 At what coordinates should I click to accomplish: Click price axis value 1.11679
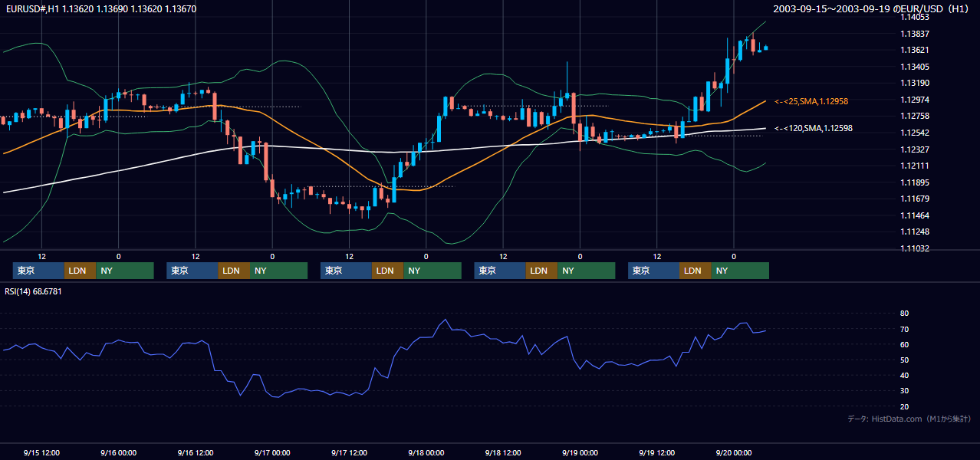(915, 199)
